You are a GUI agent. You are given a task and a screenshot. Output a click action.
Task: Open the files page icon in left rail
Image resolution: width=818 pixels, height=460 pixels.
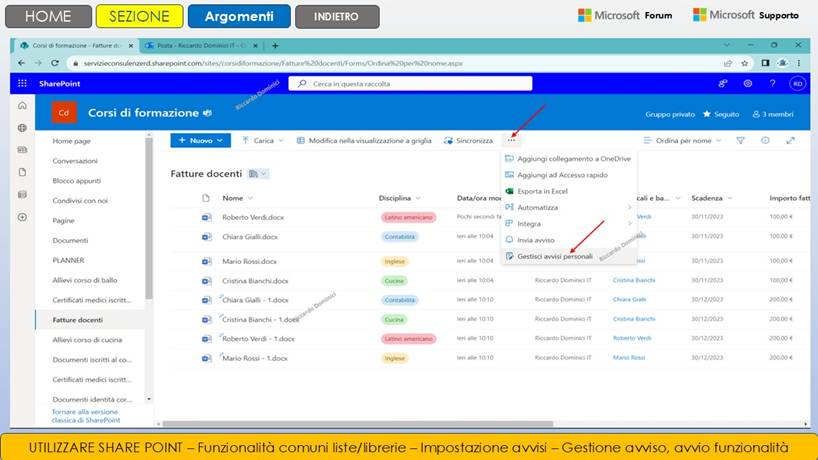[x=22, y=172]
